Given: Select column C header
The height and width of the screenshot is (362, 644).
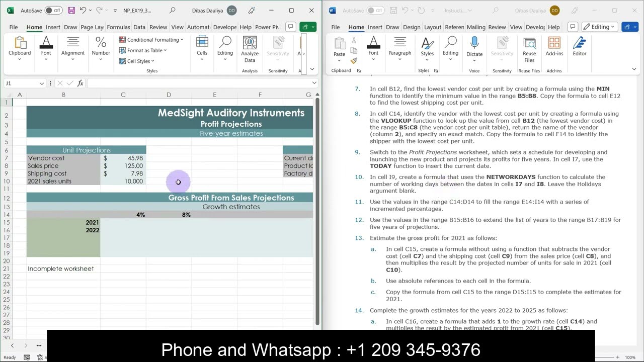Looking at the screenshot, I should (x=123, y=95).
